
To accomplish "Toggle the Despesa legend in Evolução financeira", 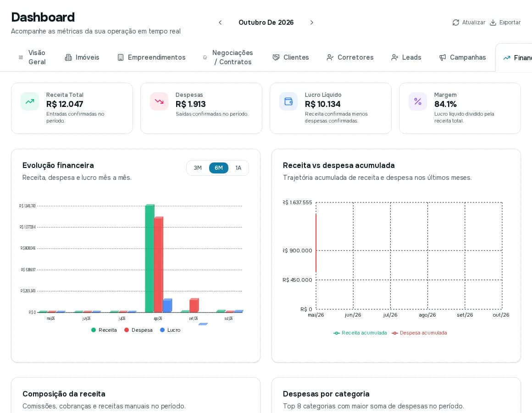I will 139,330.
